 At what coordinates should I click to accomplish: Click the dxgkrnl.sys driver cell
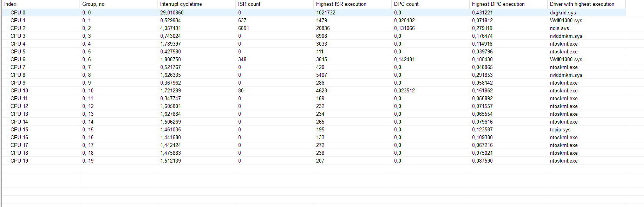[563, 12]
